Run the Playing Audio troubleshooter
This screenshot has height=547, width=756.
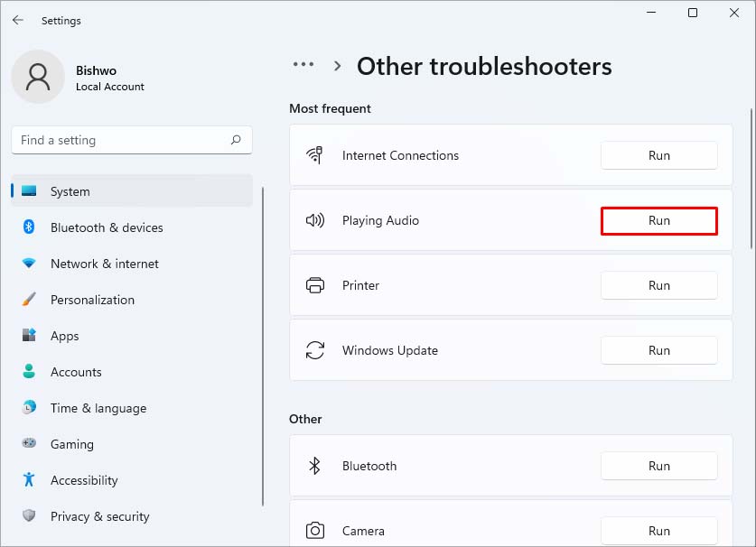click(659, 221)
